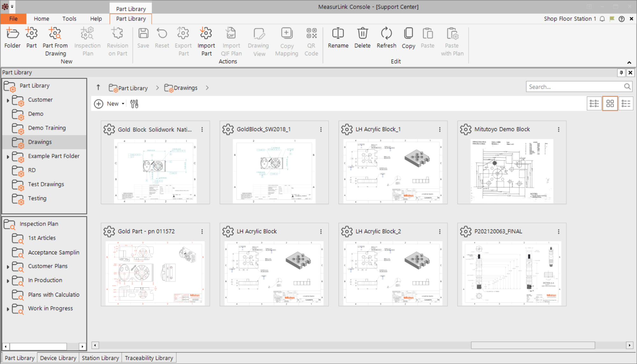Click the green flag icon
Screen dimensions: 637x364
click(612, 19)
